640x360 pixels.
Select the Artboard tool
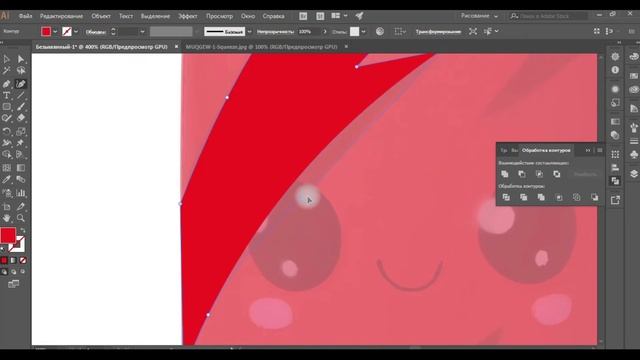(x=7, y=207)
